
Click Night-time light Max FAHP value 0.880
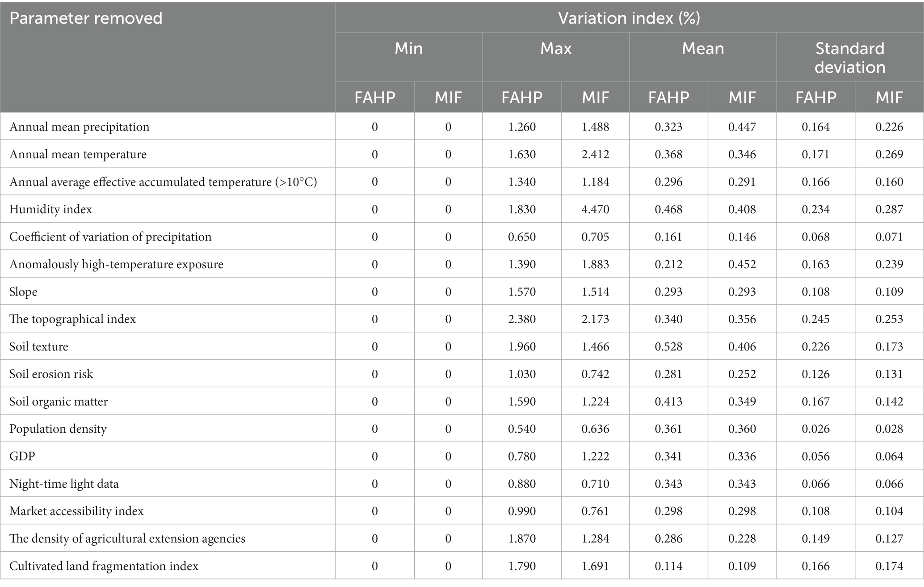coord(522,484)
